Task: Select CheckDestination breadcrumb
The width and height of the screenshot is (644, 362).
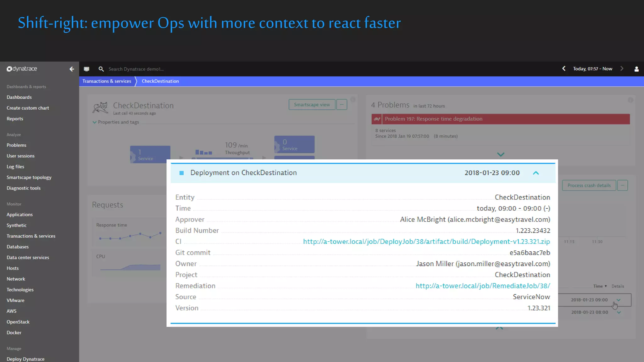Action: [x=160, y=81]
